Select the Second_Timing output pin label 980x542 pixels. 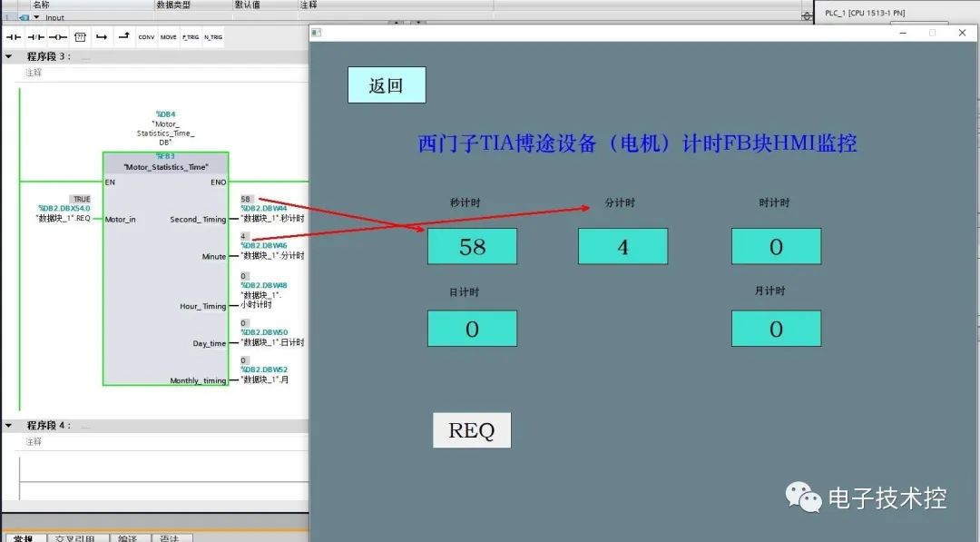(198, 220)
